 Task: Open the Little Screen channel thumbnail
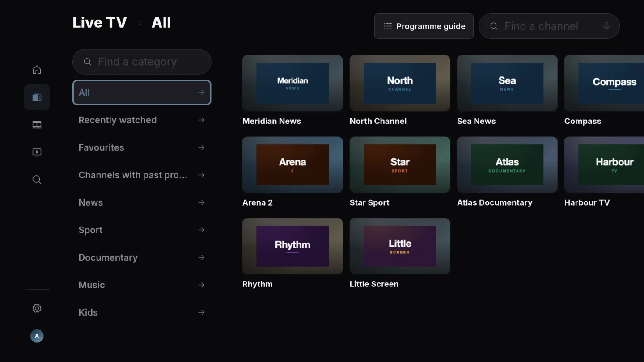pos(400,246)
